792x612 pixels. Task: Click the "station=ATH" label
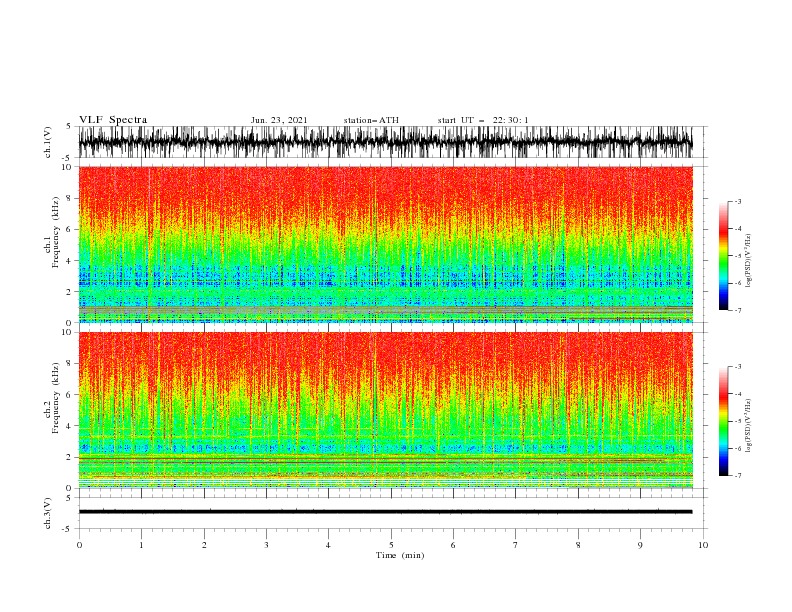(371, 120)
